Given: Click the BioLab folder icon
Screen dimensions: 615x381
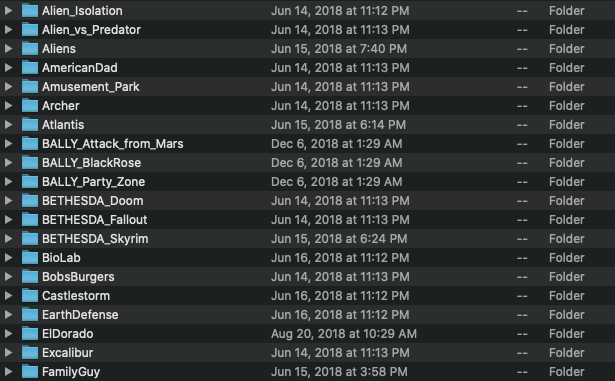Looking at the screenshot, I should [x=30, y=258].
